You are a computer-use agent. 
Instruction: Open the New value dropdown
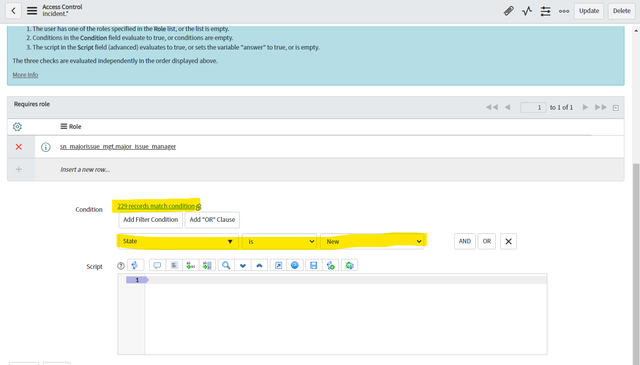pos(372,241)
